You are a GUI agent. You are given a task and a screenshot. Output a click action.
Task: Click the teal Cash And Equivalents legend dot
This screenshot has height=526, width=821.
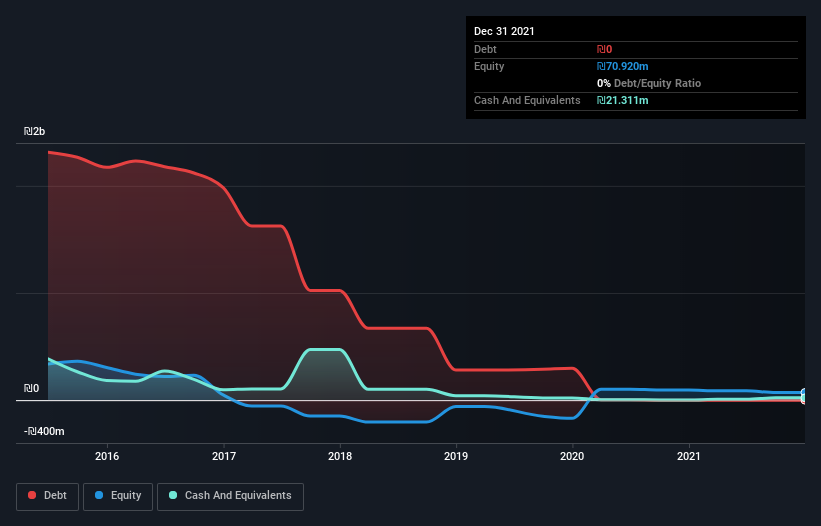[x=173, y=495]
